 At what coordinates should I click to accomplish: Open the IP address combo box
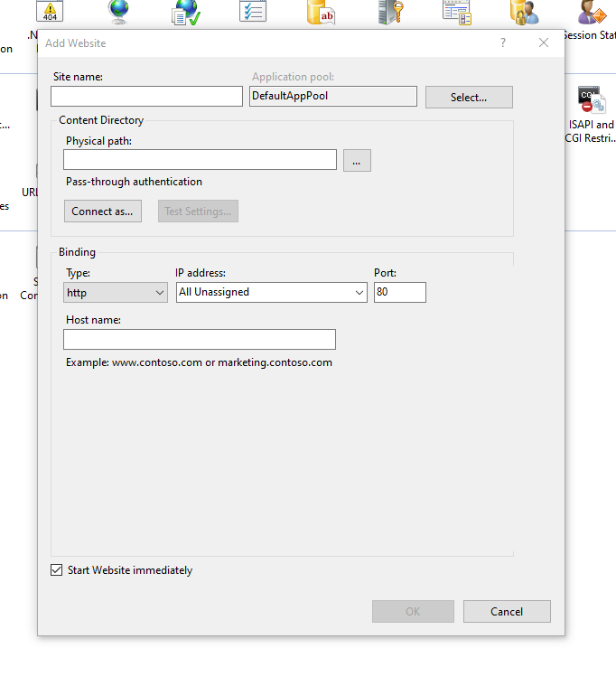click(272, 293)
